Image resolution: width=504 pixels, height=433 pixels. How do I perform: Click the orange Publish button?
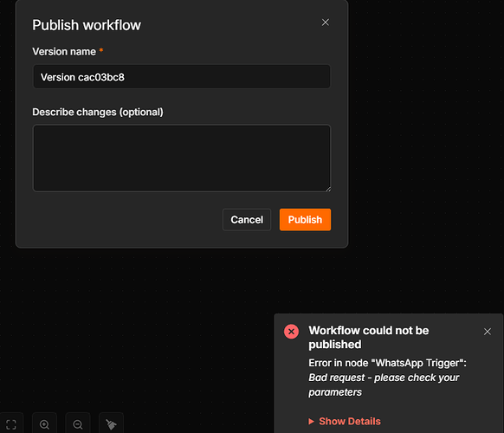point(305,220)
